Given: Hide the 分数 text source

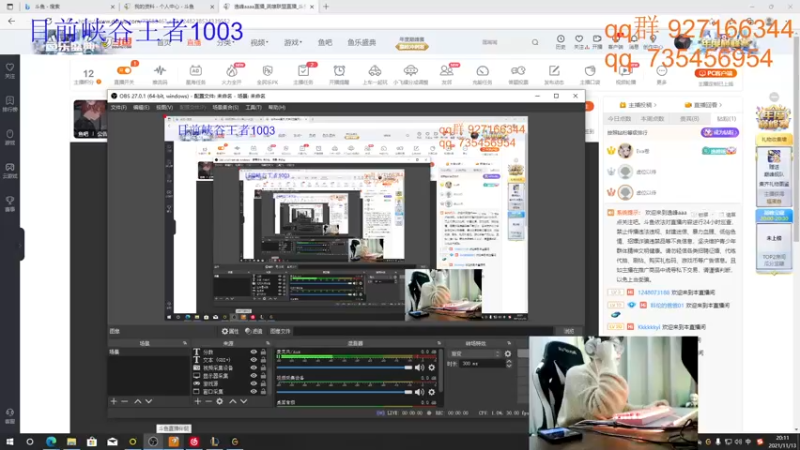Looking at the screenshot, I should point(254,352).
